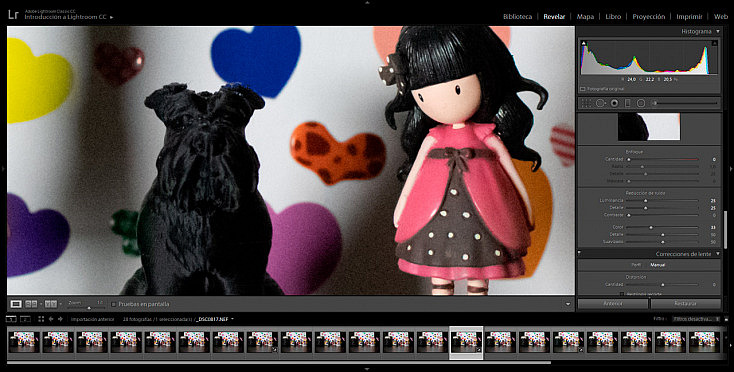Collapse the top panel with the top-edge arrow

(x=367, y=2)
